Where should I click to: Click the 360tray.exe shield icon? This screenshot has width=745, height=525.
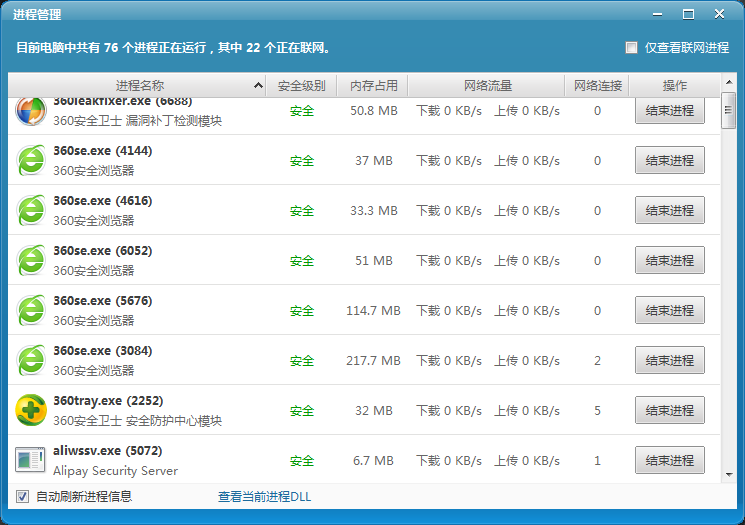click(31, 410)
